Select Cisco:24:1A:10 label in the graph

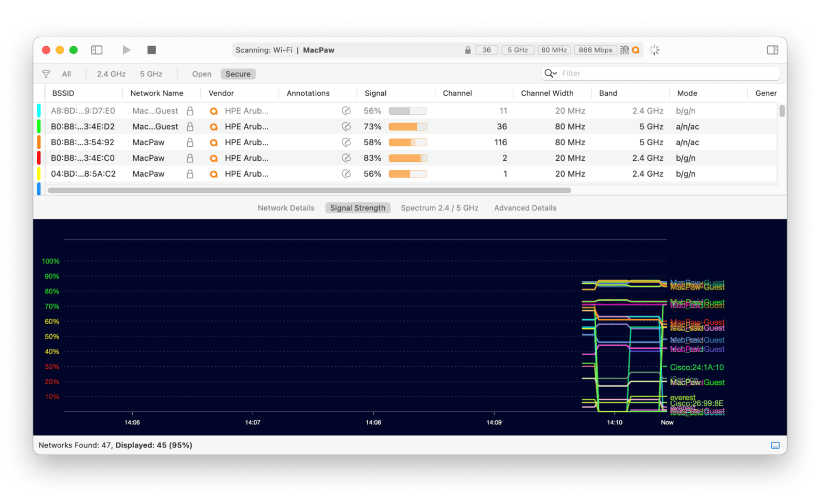pyautogui.click(x=696, y=367)
